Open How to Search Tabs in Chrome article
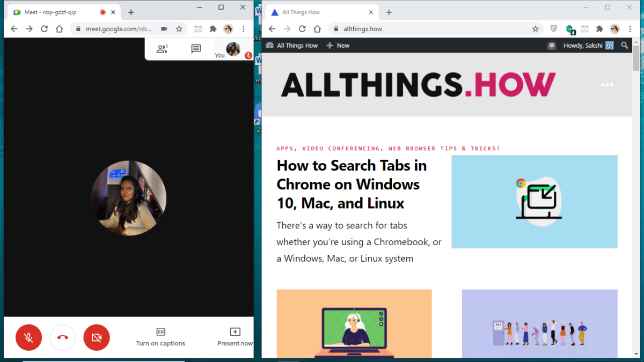This screenshot has height=362, width=644. [352, 184]
